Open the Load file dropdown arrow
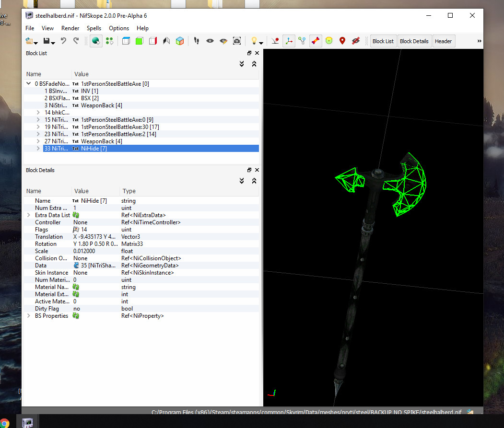504x428 pixels. [35, 43]
